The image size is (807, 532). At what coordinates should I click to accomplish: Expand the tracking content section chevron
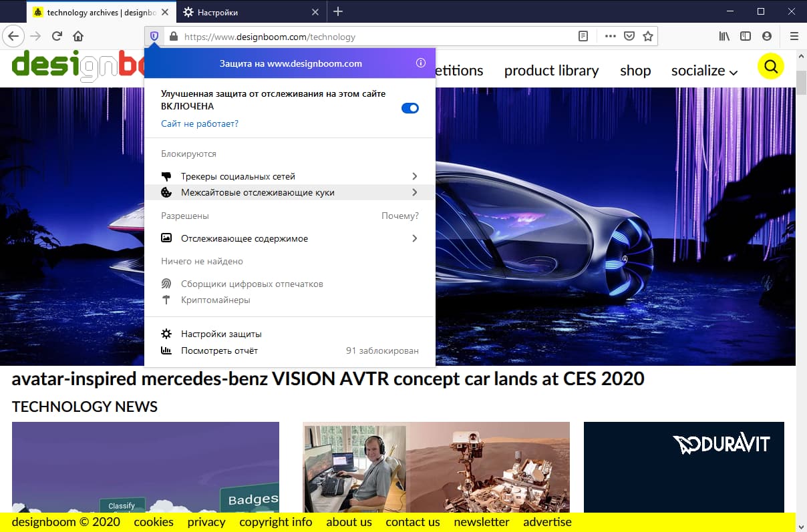point(415,238)
